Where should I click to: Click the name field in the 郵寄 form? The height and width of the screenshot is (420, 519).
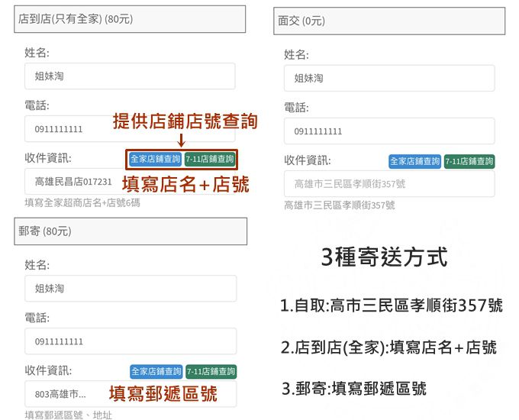[131, 288]
